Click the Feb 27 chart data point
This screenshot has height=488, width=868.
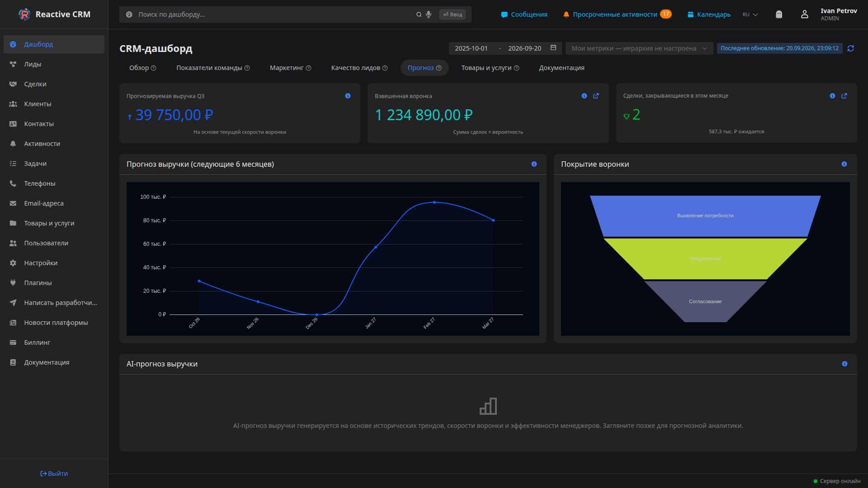434,202
